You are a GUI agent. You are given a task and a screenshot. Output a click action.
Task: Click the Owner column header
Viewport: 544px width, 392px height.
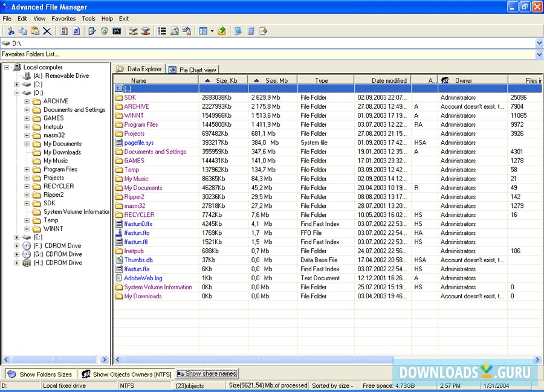point(464,80)
